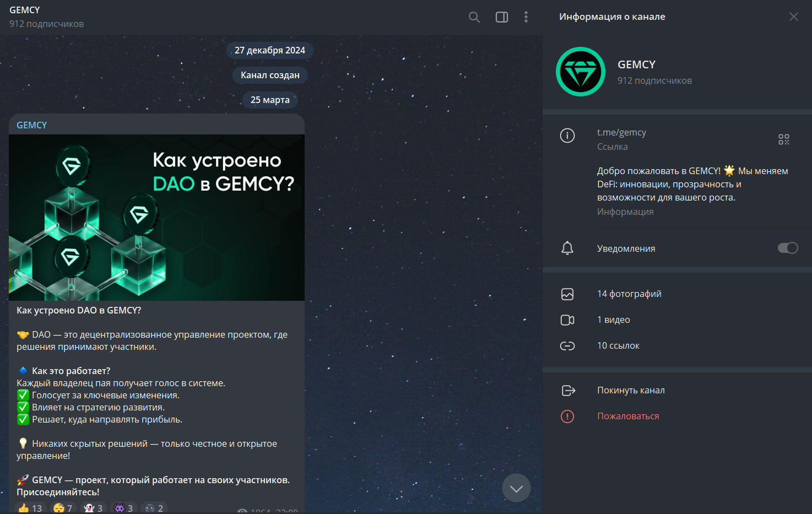Click the ghost reaction with 3
Screen dimensions: 812x514
click(x=93, y=508)
